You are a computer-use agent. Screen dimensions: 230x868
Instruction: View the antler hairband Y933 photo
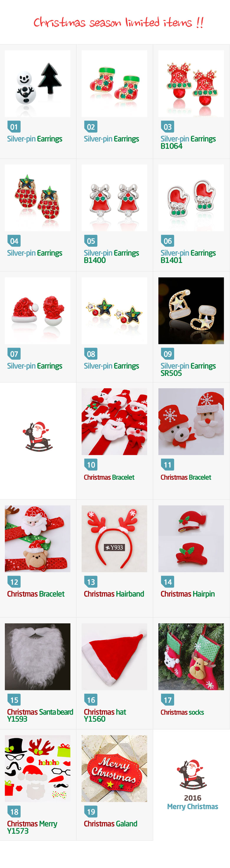pos(114,538)
